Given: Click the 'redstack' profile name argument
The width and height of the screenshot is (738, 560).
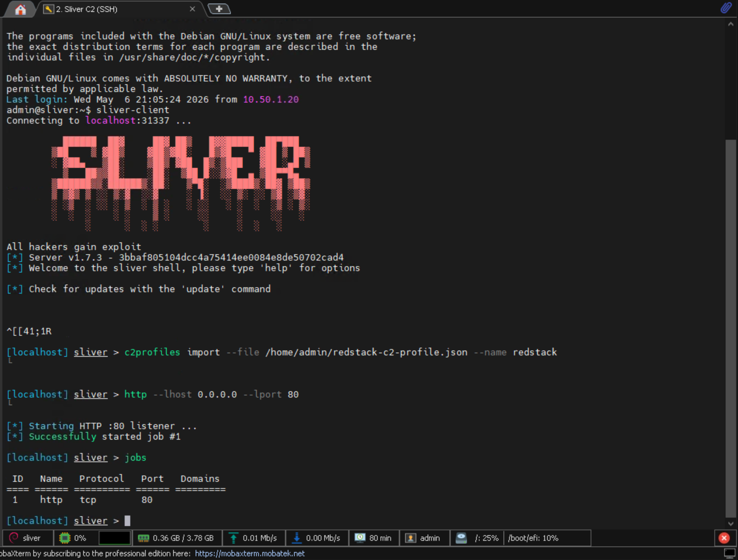Looking at the screenshot, I should pyautogui.click(x=535, y=352).
